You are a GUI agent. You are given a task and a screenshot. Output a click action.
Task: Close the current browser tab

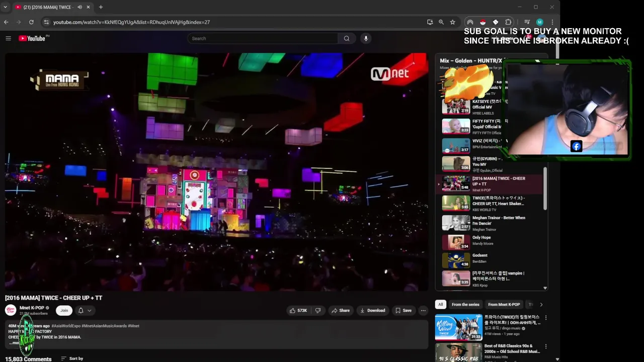tap(88, 7)
